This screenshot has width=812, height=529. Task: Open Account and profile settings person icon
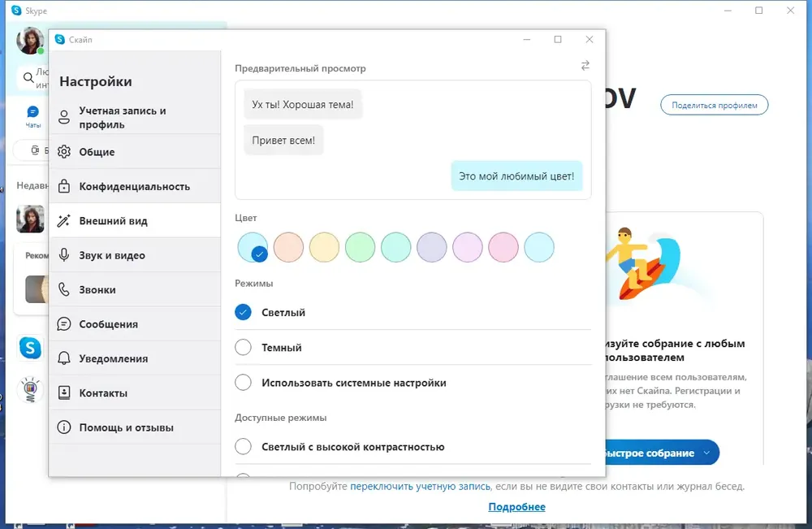pos(63,117)
